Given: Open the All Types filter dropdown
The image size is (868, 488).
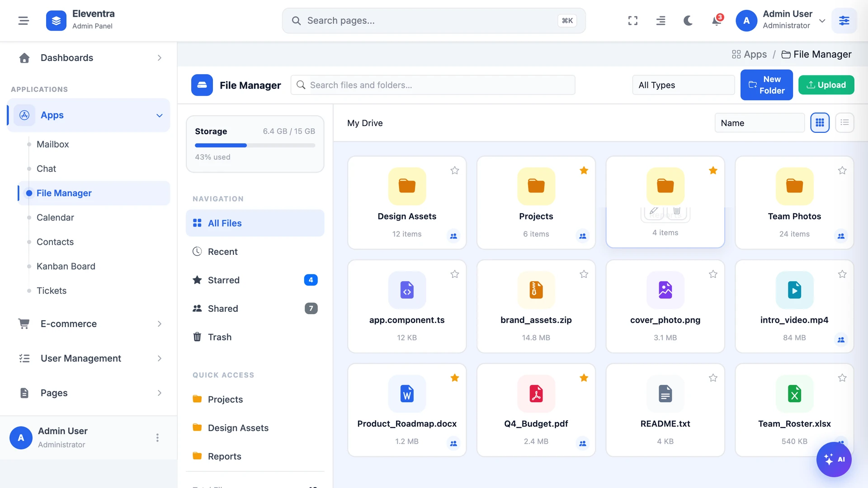Looking at the screenshot, I should (683, 85).
